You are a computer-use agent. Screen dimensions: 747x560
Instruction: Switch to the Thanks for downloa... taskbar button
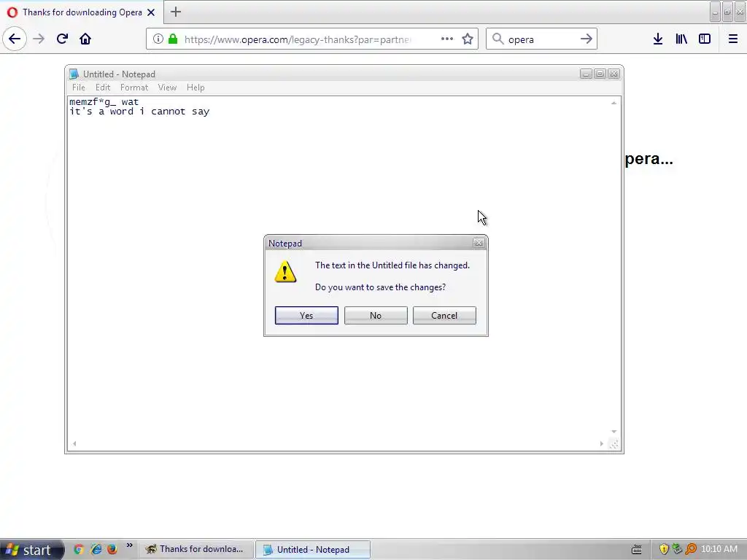[196, 549]
